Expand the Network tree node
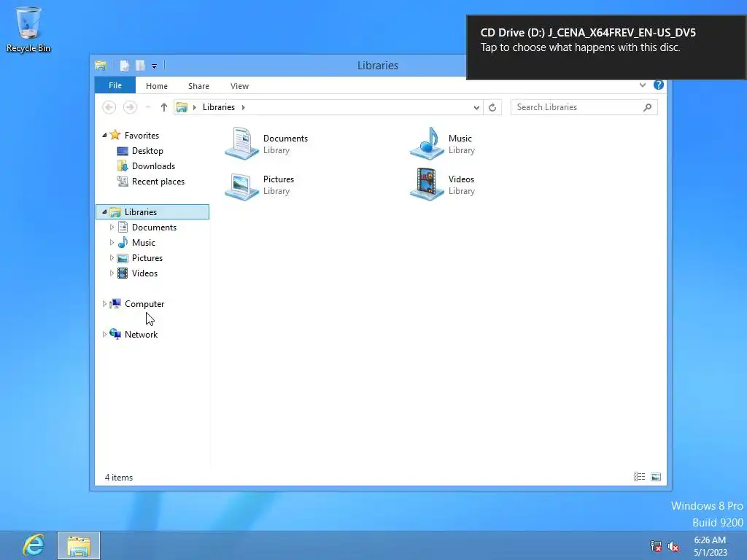This screenshot has width=747, height=560. tap(104, 334)
